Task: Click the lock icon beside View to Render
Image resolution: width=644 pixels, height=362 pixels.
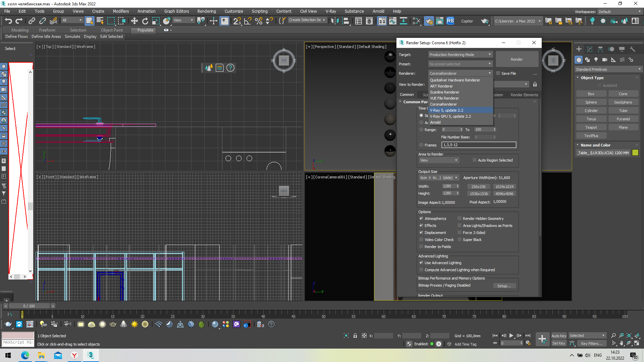Action: (535, 84)
